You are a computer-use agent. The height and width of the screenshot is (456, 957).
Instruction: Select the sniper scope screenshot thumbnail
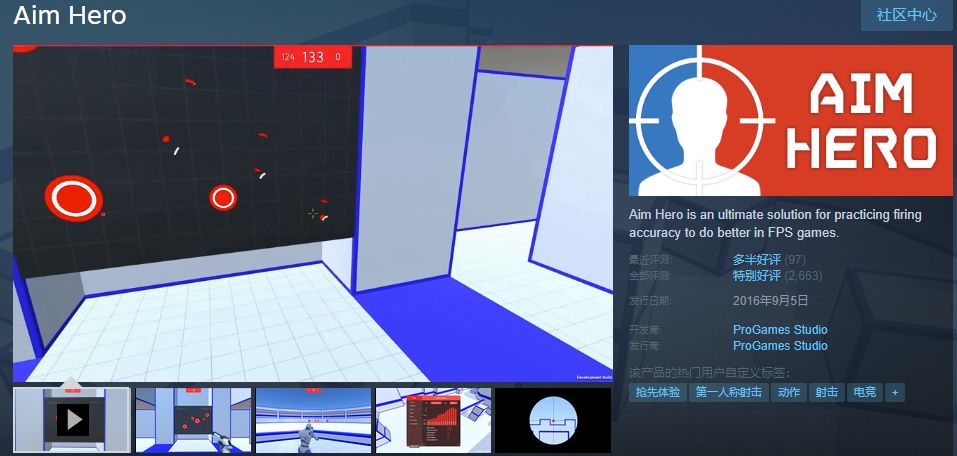coord(553,420)
